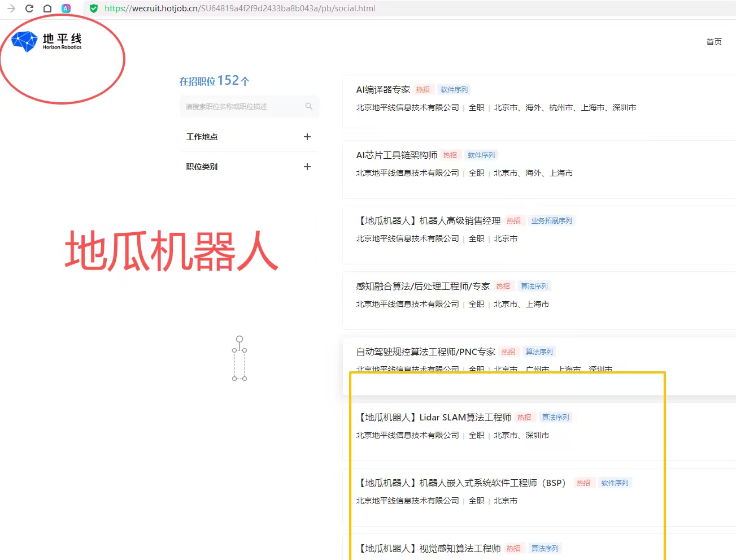Reload the page with the refresh icon
Screen dimensions: 736x560
[x=29, y=8]
